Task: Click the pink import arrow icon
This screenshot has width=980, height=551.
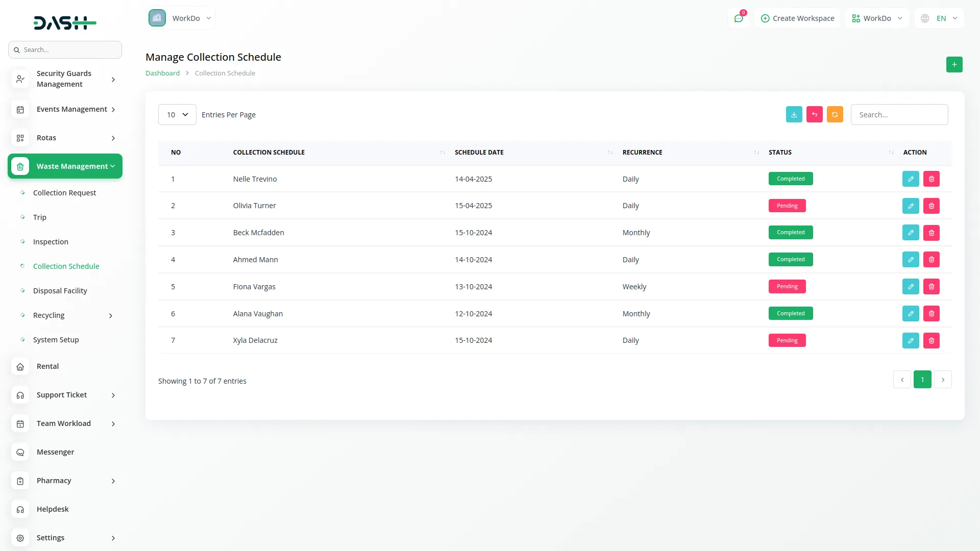Action: (x=814, y=115)
